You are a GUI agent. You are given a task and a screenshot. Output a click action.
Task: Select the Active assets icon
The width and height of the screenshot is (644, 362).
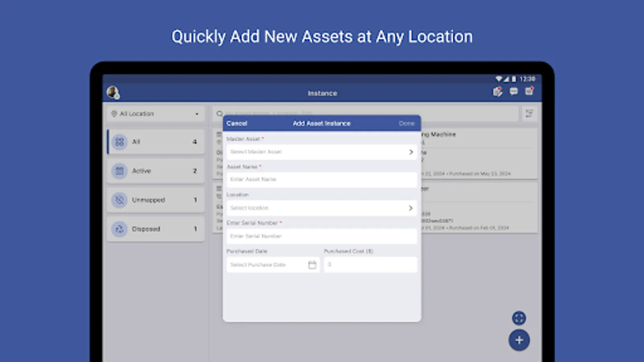pos(119,171)
